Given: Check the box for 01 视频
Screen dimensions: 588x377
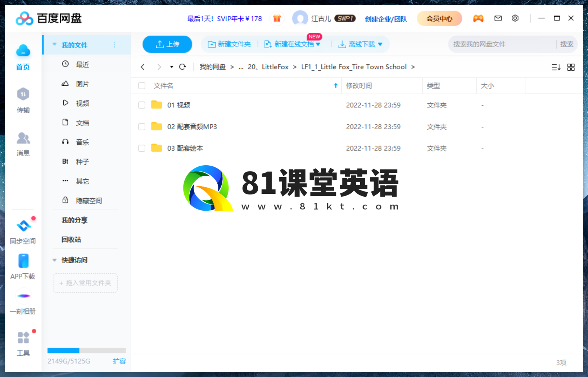Looking at the screenshot, I should [142, 105].
